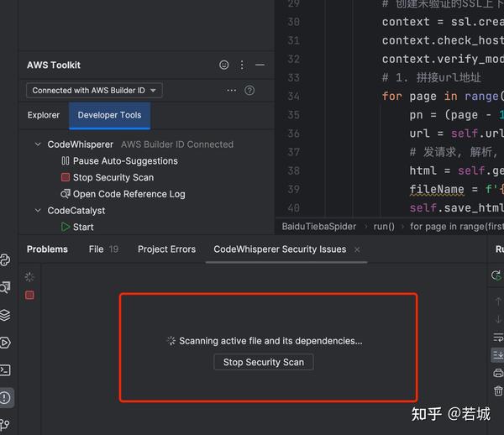Open the Problems tool window icon
Screen dimensions: 504x435
click(5, 398)
